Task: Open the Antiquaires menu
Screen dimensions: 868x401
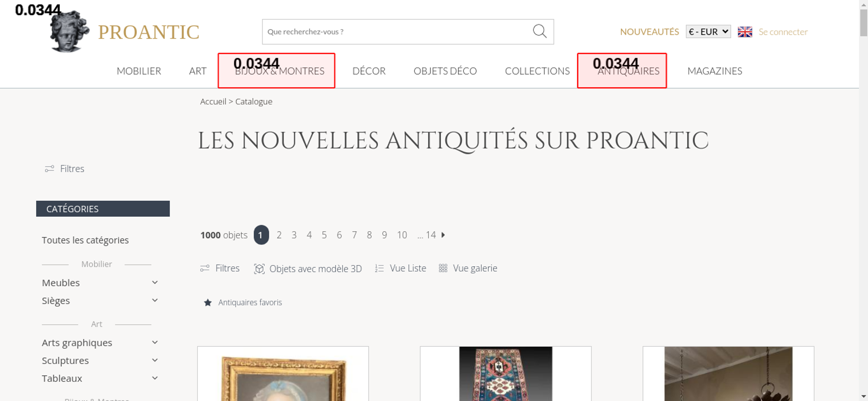Action: [x=628, y=71]
